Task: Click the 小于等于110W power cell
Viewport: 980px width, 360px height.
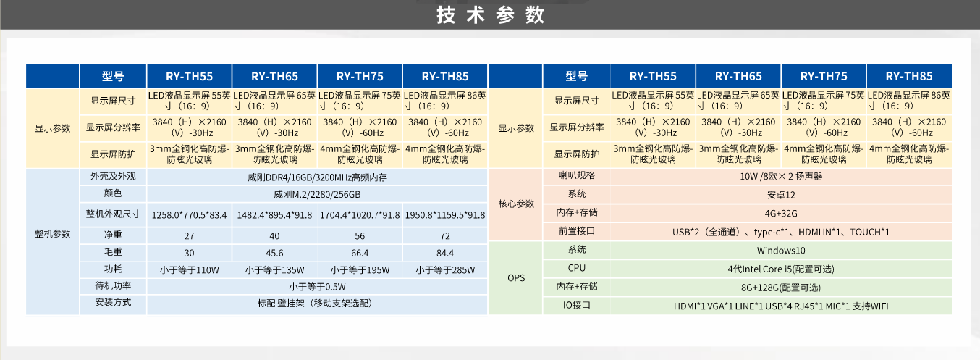Action: (x=190, y=270)
